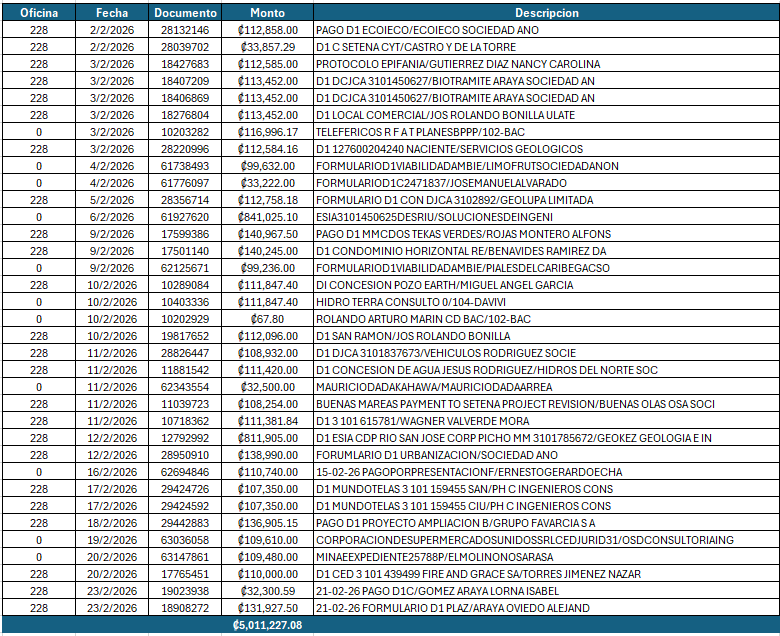Click document number 19023938 cell
The width and height of the screenshot is (780, 636).
[x=185, y=591]
